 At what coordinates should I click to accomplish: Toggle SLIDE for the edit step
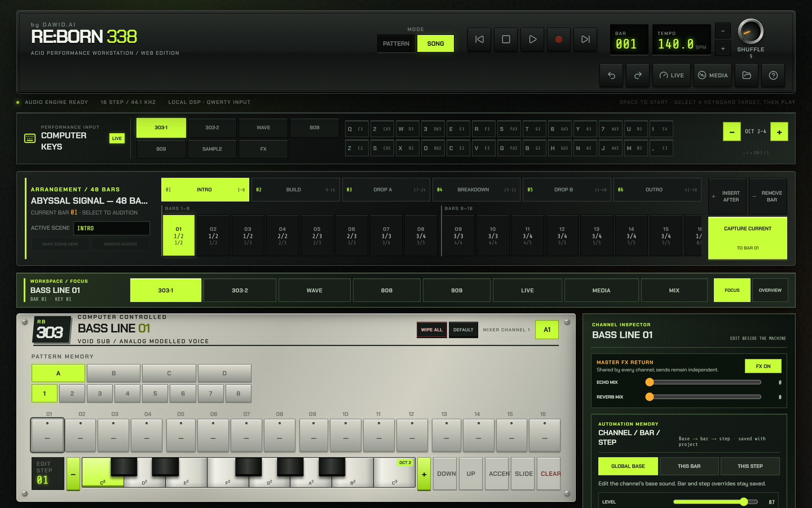click(x=523, y=474)
